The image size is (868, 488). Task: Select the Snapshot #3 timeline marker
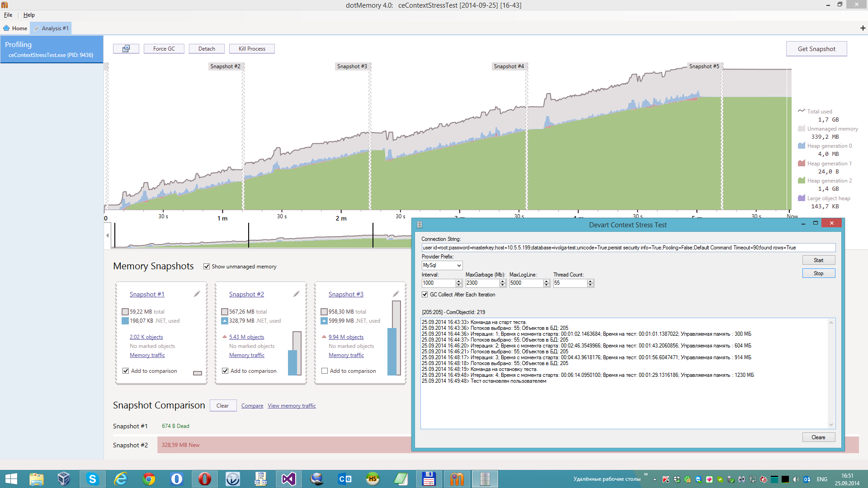352,66
